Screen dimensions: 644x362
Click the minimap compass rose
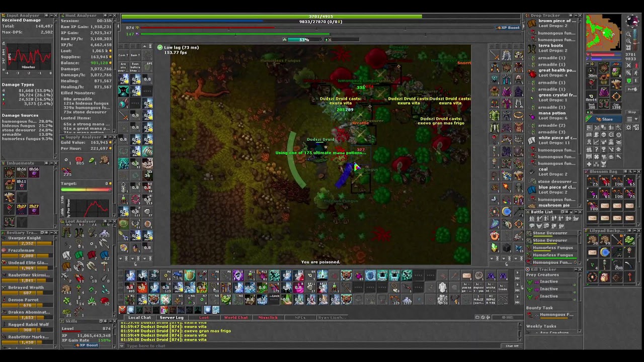pos(633,22)
